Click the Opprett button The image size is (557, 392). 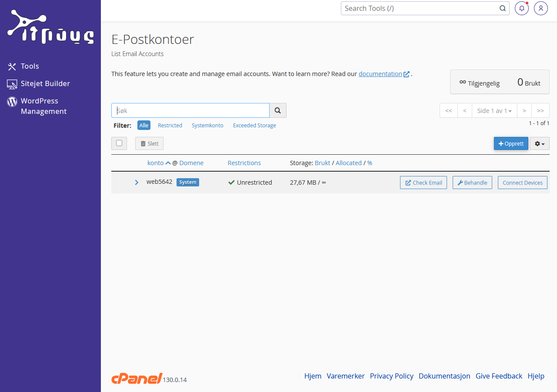point(511,143)
